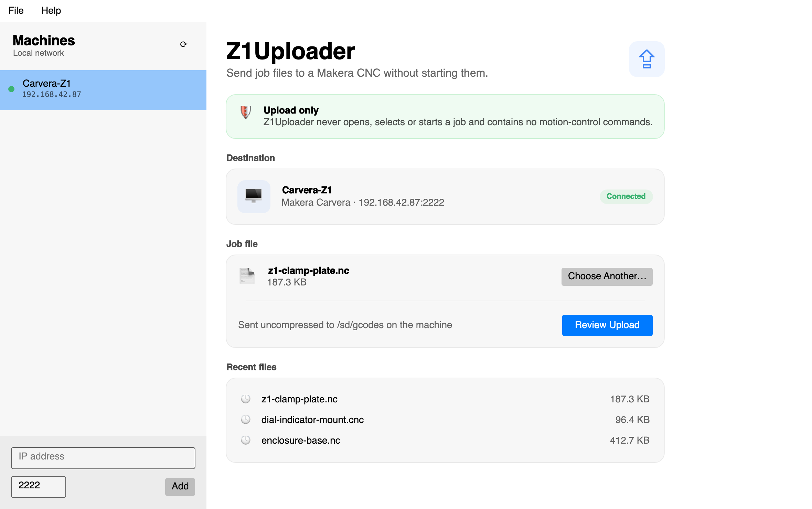This screenshot has width=812, height=509.
Task: Click the z1-clamp-plate.nc document icon
Action: [x=247, y=276]
